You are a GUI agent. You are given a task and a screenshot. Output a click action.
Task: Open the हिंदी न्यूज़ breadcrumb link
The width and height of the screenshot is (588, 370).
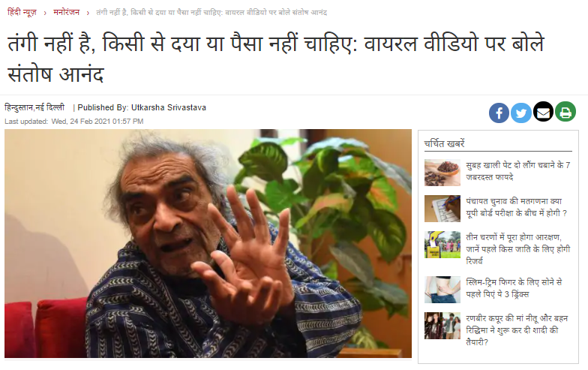pyautogui.click(x=22, y=12)
